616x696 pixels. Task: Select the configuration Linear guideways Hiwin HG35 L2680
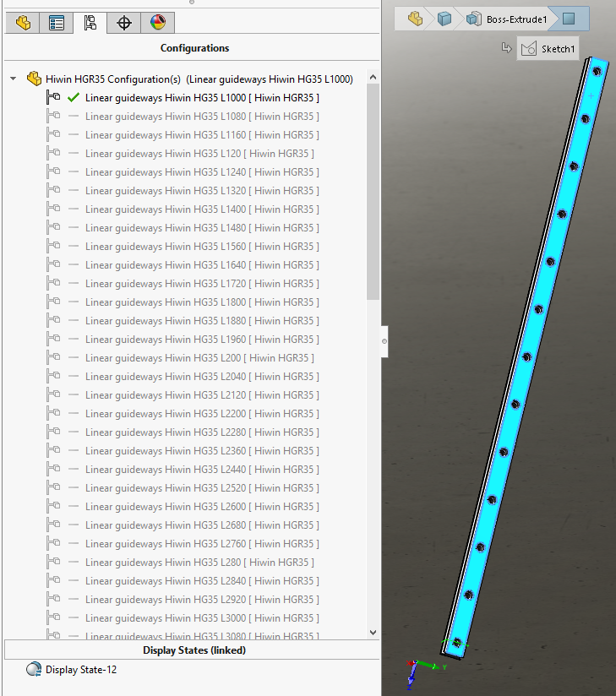(x=202, y=525)
